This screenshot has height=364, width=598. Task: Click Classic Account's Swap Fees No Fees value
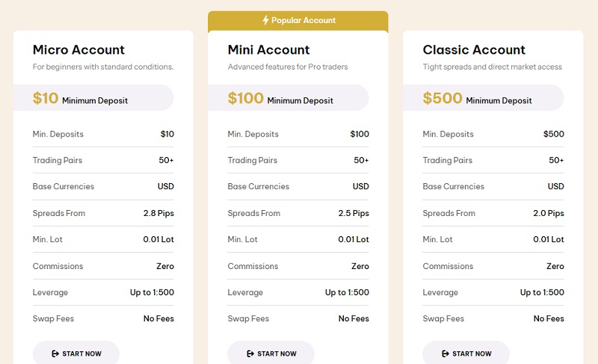[x=549, y=318]
